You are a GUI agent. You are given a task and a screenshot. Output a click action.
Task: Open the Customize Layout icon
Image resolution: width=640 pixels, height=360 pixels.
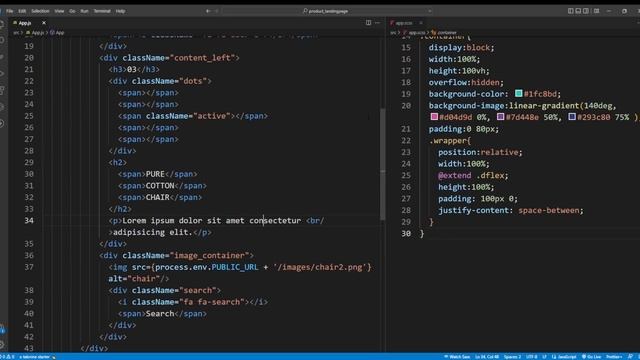[x=597, y=11]
